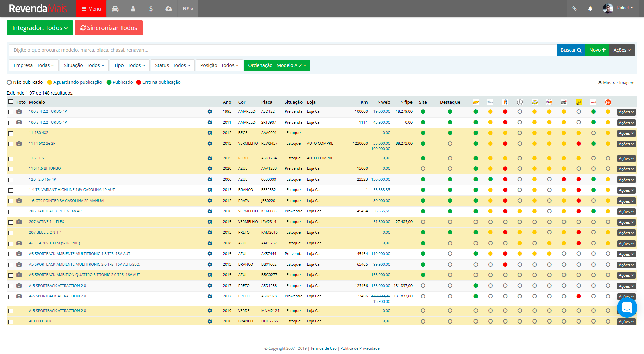Open the Situação - Todos filter dropdown
The height and width of the screenshot is (354, 644).
coord(84,65)
